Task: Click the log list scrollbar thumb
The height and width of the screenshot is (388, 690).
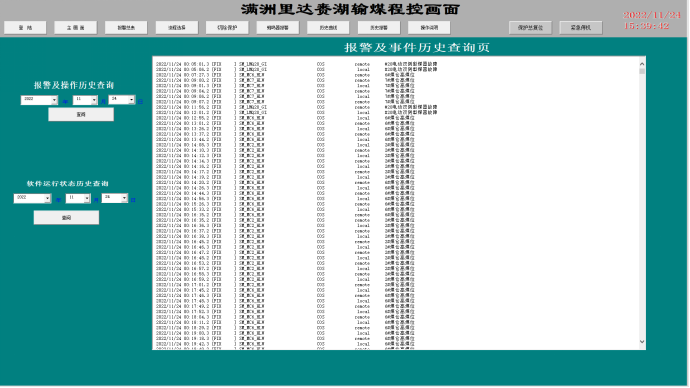Action: [x=642, y=71]
